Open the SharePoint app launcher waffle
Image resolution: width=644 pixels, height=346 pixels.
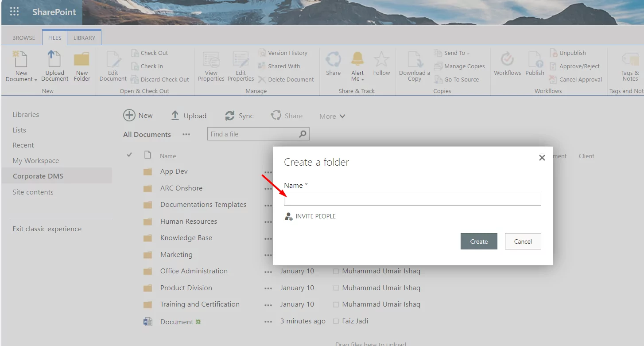click(14, 12)
